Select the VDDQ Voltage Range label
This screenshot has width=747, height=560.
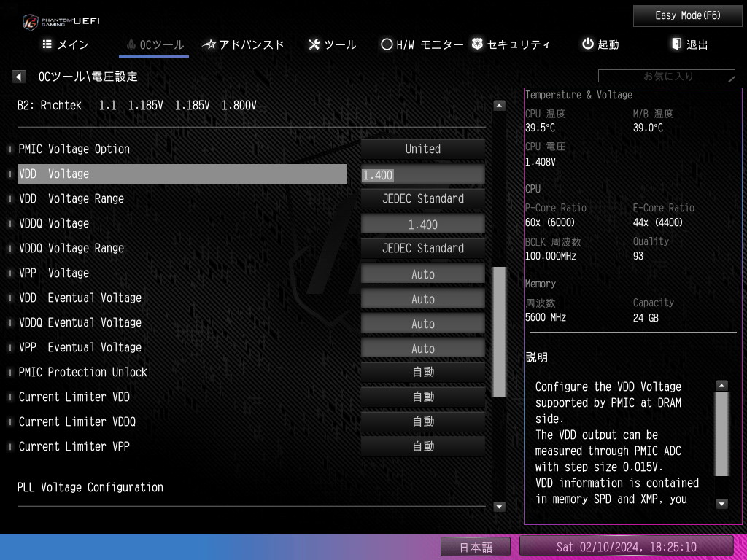click(x=71, y=248)
